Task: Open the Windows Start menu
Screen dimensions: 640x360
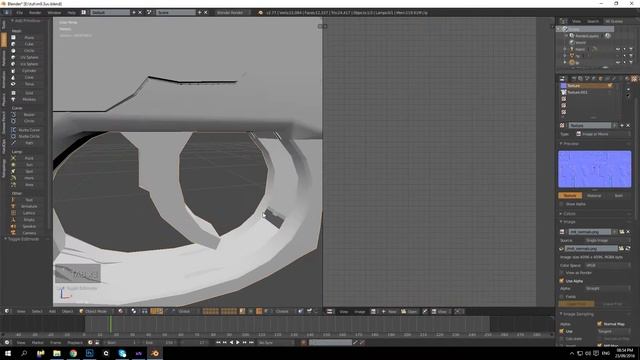Action: 8,353
